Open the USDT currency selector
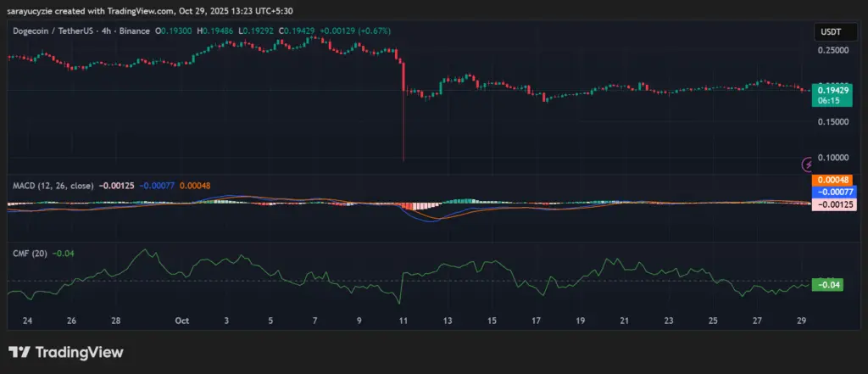This screenshot has width=868, height=374. (835, 32)
